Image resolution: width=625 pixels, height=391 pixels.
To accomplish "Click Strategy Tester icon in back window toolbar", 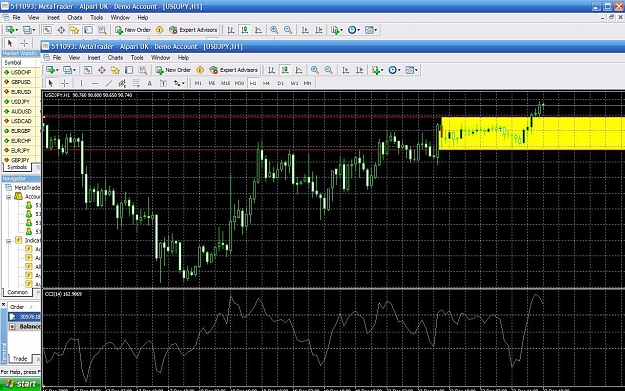I will [102, 30].
